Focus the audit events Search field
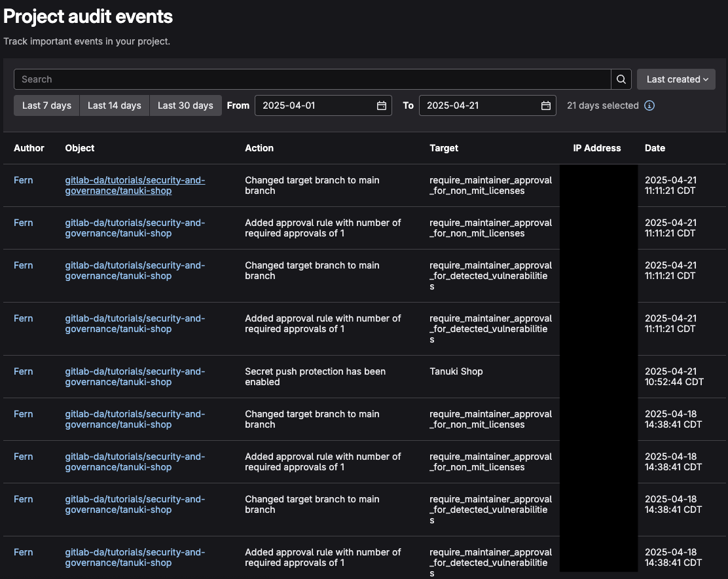The height and width of the screenshot is (579, 728). [x=312, y=79]
